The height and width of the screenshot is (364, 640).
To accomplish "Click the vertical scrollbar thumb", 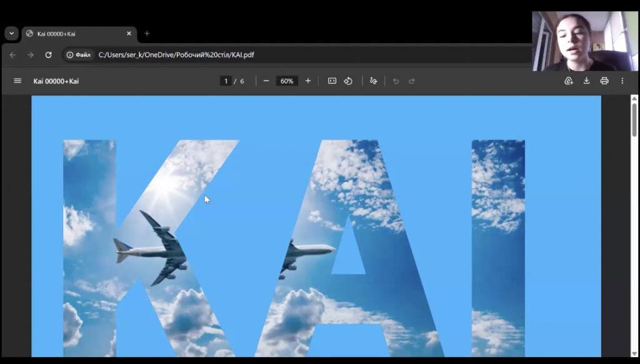I will click(634, 119).
